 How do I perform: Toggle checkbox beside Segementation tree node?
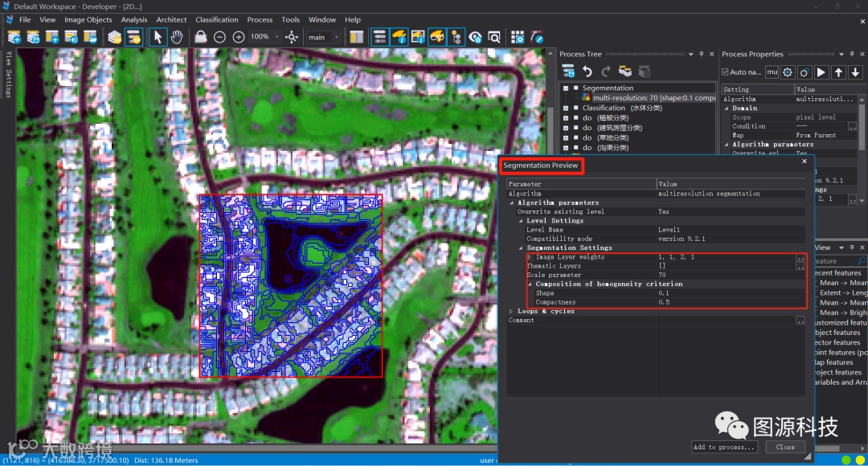[576, 88]
